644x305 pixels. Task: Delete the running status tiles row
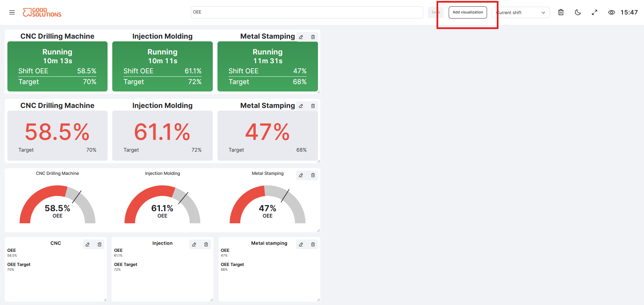click(x=313, y=37)
